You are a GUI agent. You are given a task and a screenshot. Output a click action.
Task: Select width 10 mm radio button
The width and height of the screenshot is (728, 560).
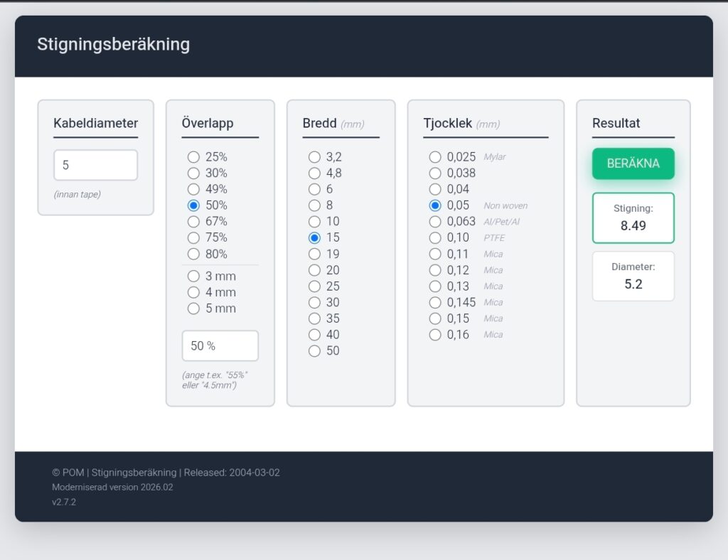tap(314, 222)
